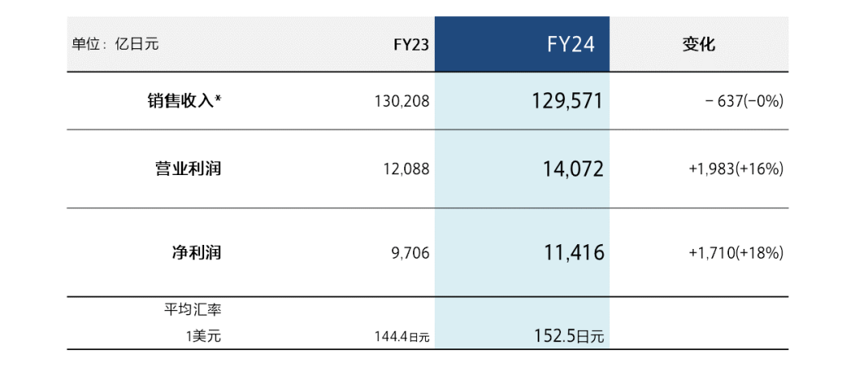Click FY24 exchange rate 152.5日元
Screen dimensions: 868x375
point(565,336)
